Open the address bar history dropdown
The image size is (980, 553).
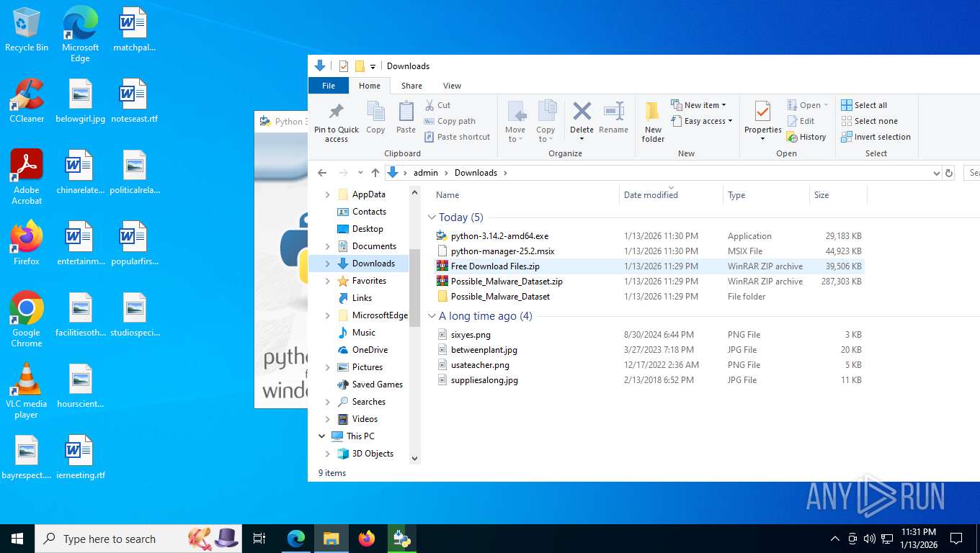936,173
